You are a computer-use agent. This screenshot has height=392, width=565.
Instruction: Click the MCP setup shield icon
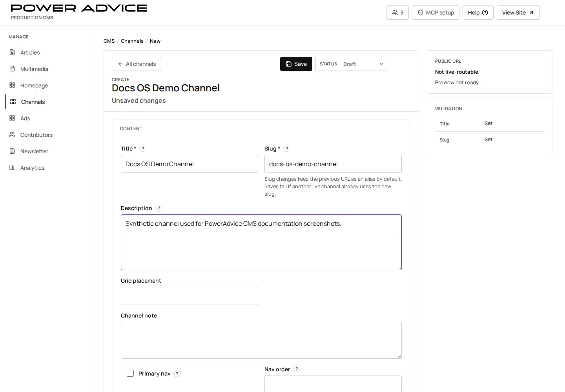421,13
